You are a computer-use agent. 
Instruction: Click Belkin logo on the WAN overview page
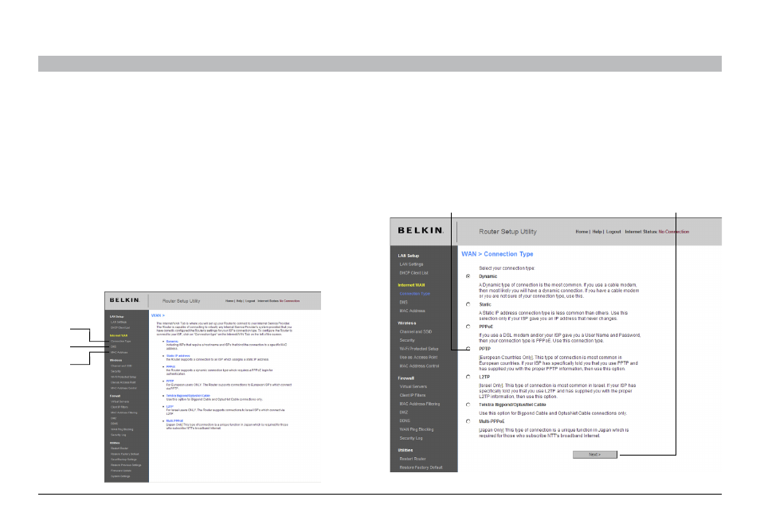click(x=124, y=300)
